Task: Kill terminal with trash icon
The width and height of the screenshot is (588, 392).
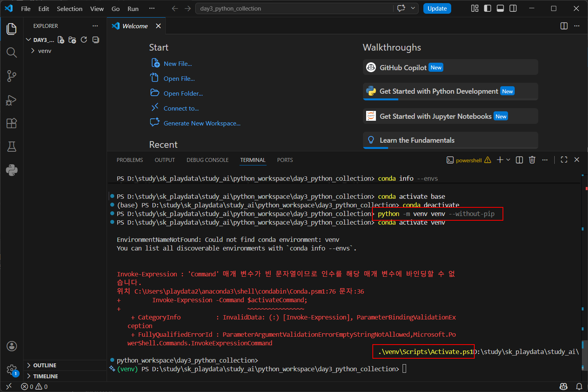Action: click(x=532, y=160)
